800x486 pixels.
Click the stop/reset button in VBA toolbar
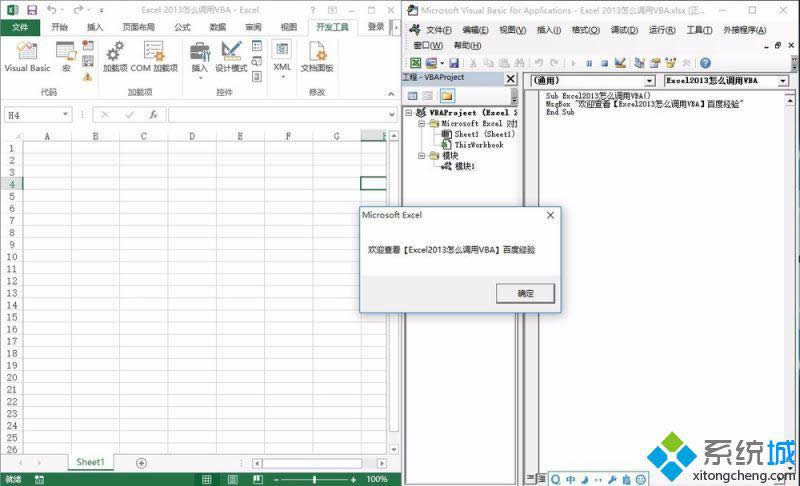pos(604,63)
